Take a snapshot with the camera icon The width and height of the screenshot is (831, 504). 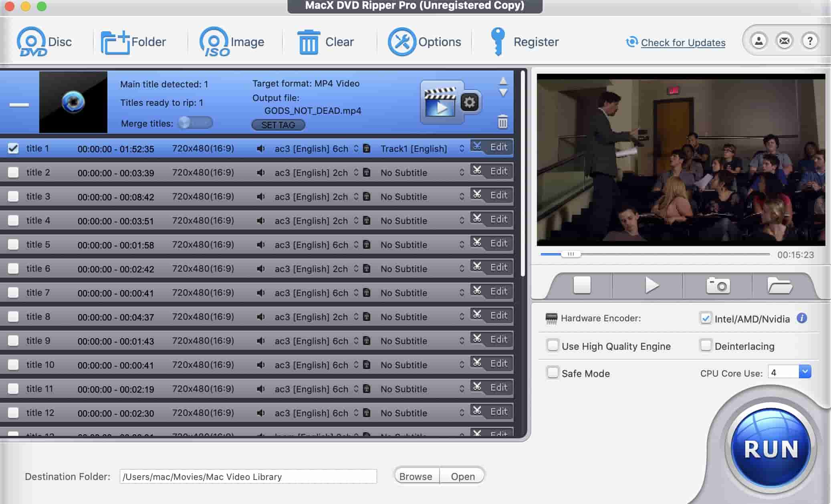coord(718,286)
